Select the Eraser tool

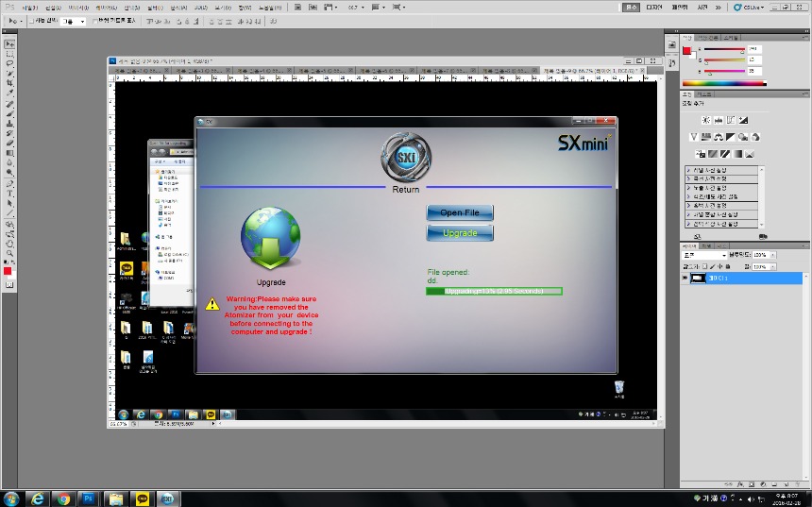pos(9,144)
